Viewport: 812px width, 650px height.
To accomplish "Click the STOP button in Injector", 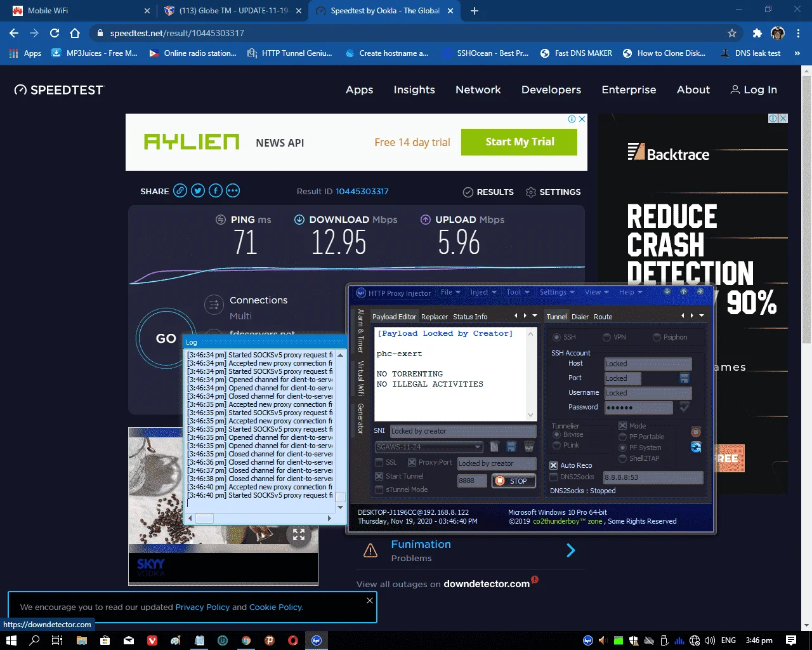I will tap(513, 481).
